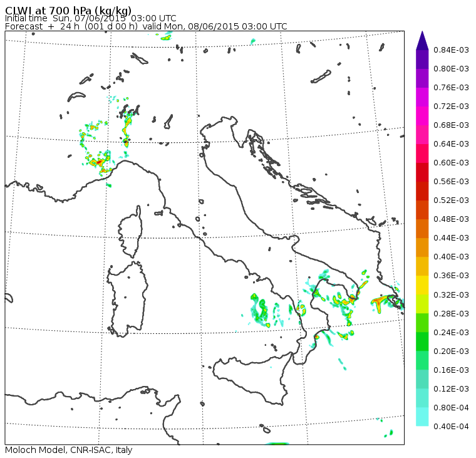The height and width of the screenshot is (458, 476).
Task: Click the 0.68E-03 scale label
Action: click(451, 125)
